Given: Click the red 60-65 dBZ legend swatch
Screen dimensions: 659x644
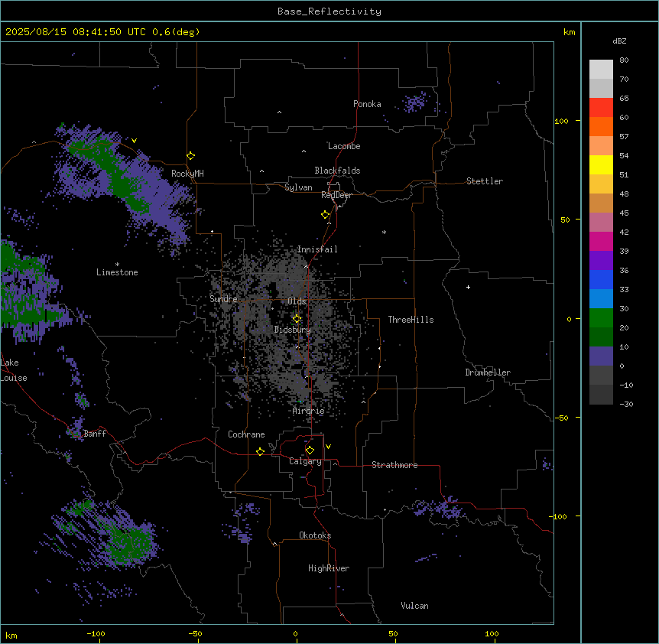Looking at the screenshot, I should point(601,108).
